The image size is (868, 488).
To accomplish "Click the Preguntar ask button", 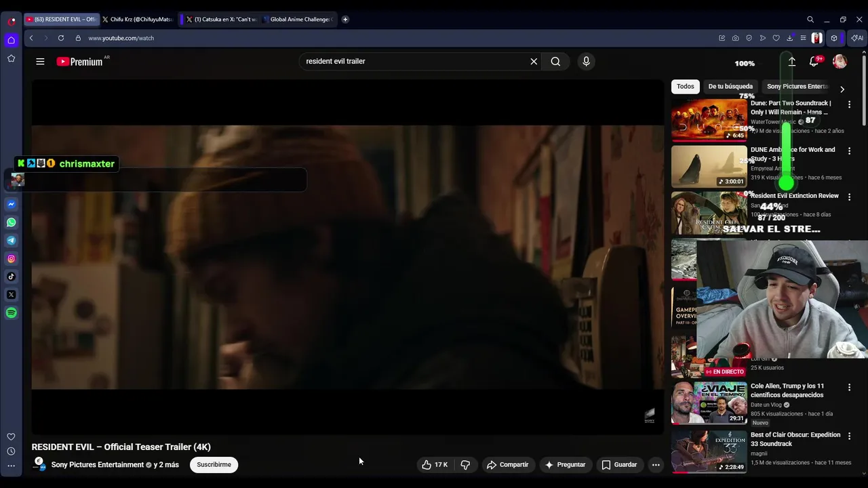I will (566, 465).
